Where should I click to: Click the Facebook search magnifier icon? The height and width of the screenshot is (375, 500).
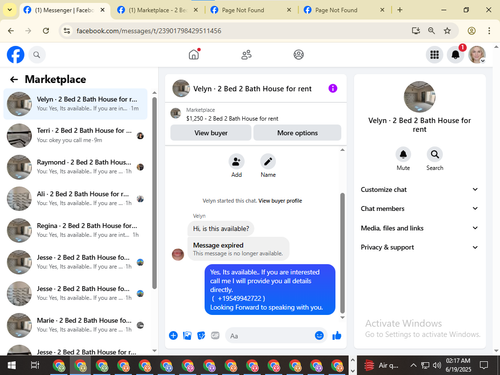(x=37, y=55)
